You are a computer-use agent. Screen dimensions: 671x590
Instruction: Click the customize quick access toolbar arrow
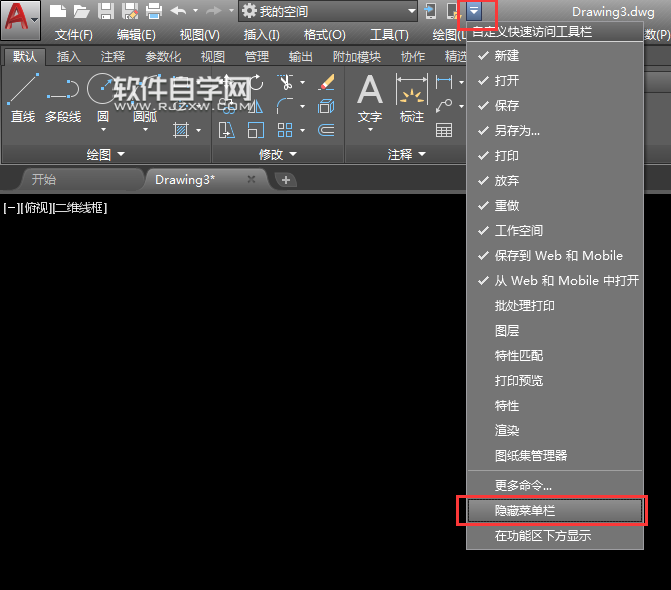[474, 11]
